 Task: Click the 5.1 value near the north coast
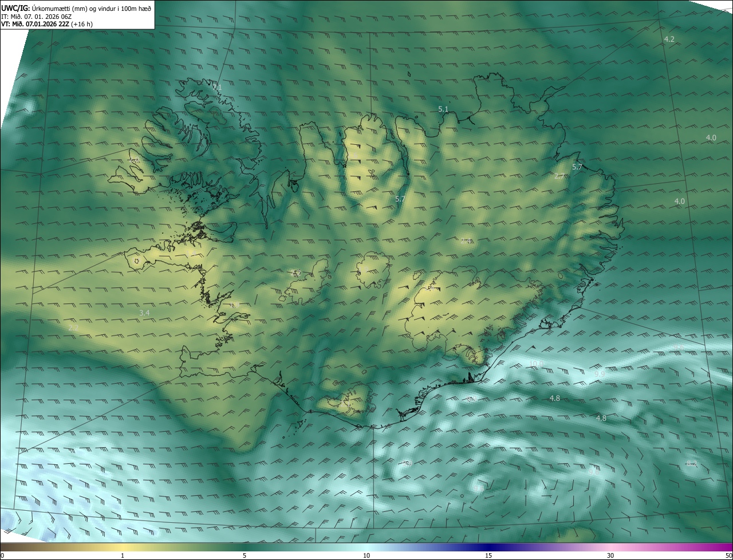443,109
